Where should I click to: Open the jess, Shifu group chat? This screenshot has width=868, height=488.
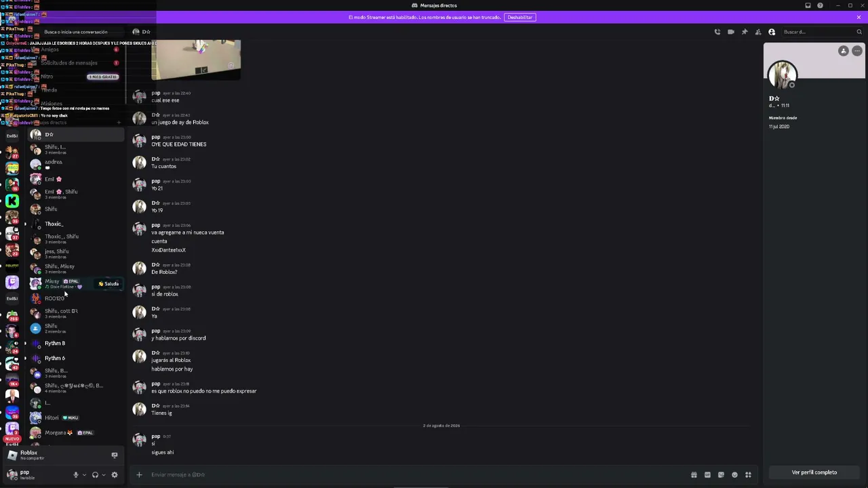point(76,253)
